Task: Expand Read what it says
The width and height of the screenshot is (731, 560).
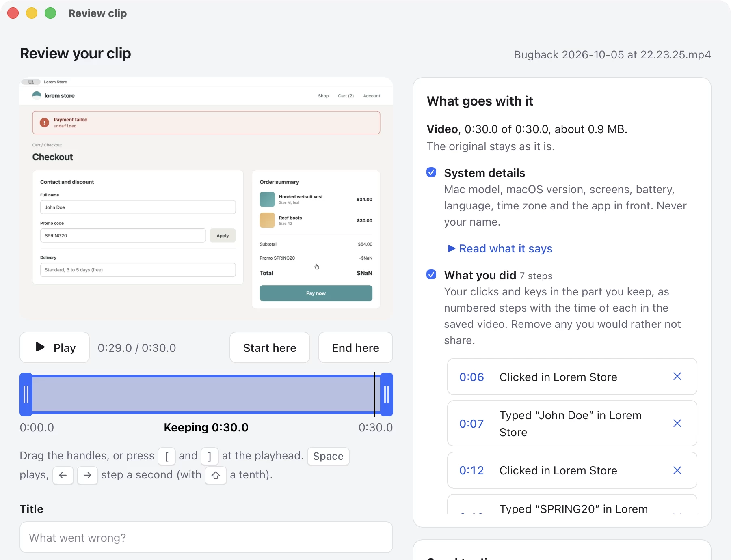Action: 500,248
